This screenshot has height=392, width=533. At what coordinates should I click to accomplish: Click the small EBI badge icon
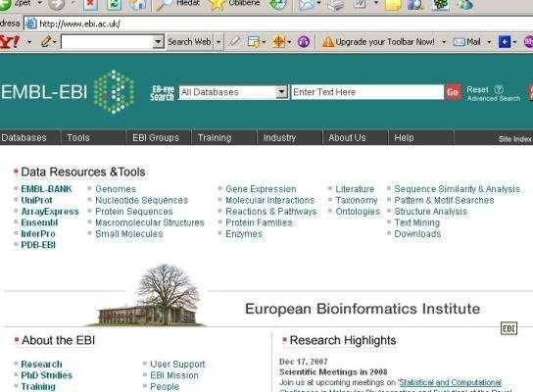509,328
